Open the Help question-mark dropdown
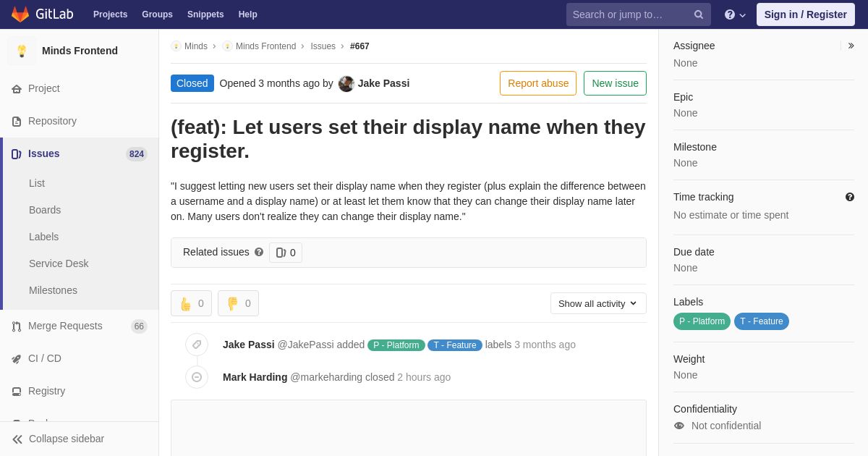 (x=734, y=14)
